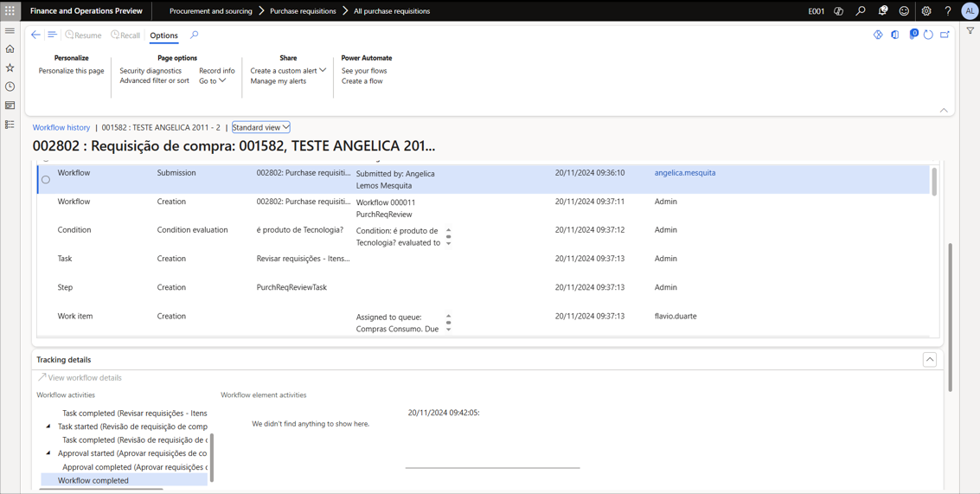Click the Refresh page icon
Screen dimensions: 980x494
[928, 35]
